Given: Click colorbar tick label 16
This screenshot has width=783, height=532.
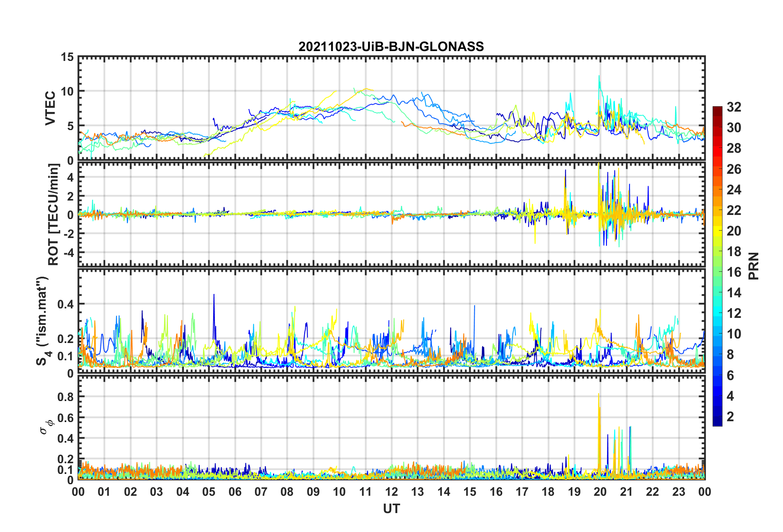Looking at the screenshot, I should coord(734,272).
